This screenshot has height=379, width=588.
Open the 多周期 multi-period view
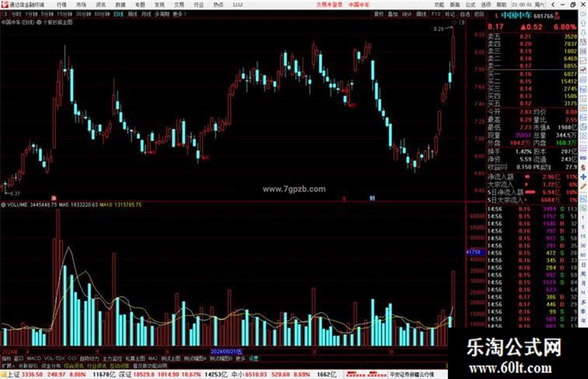pyautogui.click(x=162, y=14)
